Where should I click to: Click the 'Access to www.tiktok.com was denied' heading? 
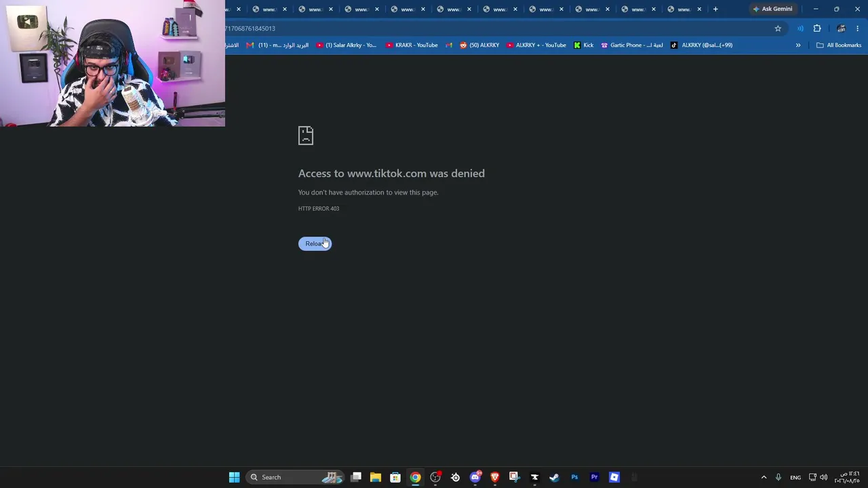391,174
